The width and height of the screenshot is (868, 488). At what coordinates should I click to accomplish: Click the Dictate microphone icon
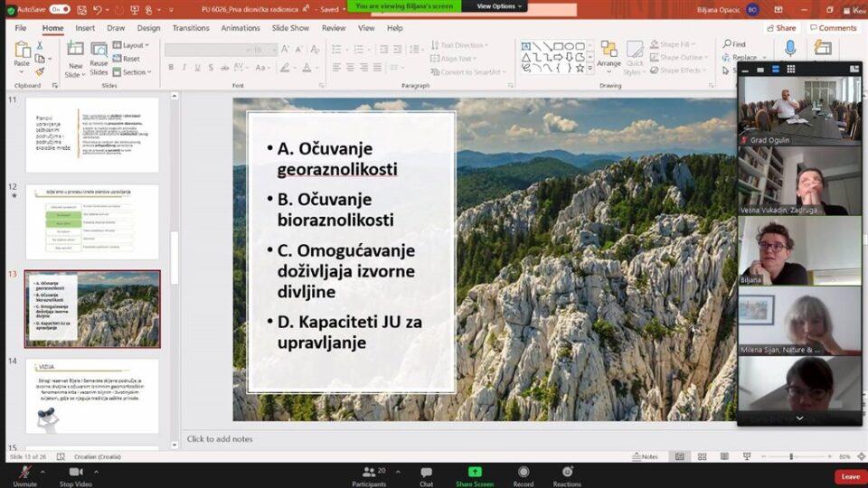pyautogui.click(x=790, y=49)
